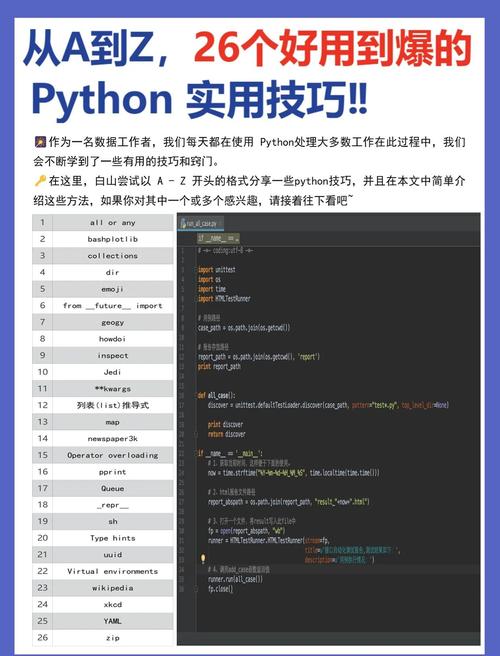Click the 'newspaper3k' entry
The width and height of the screenshot is (500, 656).
[113, 438]
